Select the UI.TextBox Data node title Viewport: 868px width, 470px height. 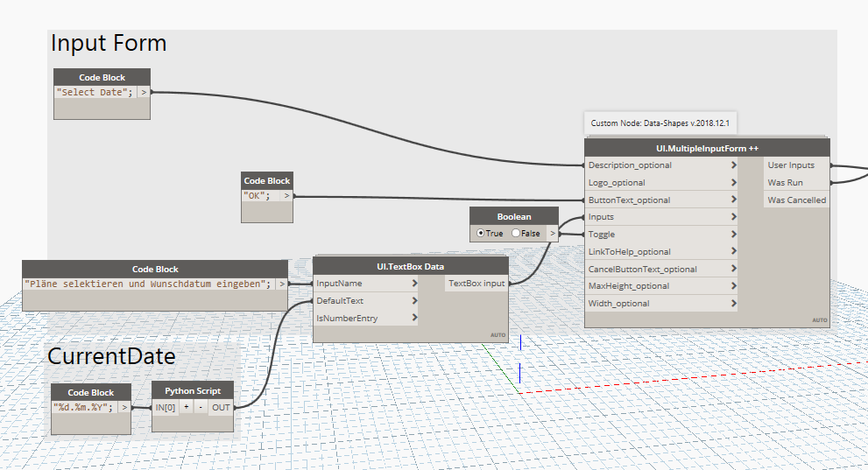pyautogui.click(x=410, y=266)
